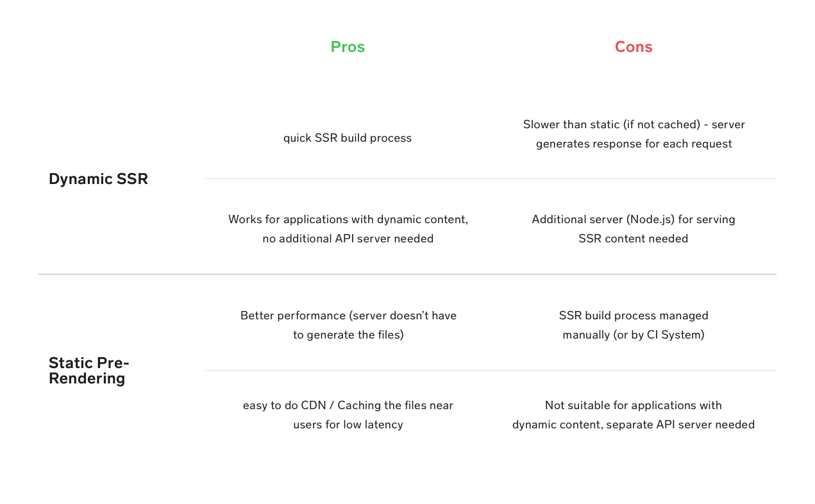The height and width of the screenshot is (504, 815).
Task: Click "generates response for each request" line
Action: [634, 144]
